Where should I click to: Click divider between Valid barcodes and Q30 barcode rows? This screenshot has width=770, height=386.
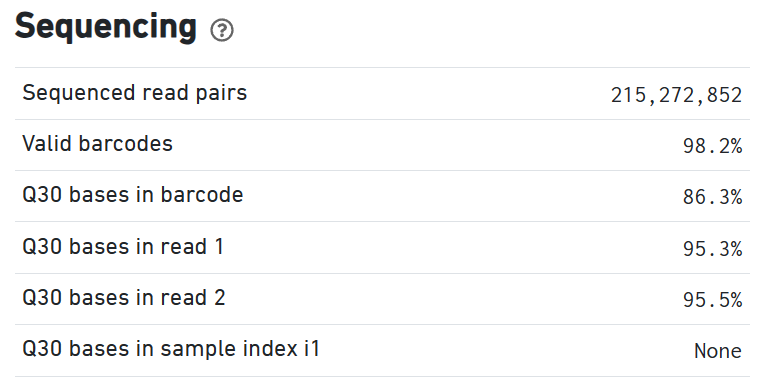[382, 170]
